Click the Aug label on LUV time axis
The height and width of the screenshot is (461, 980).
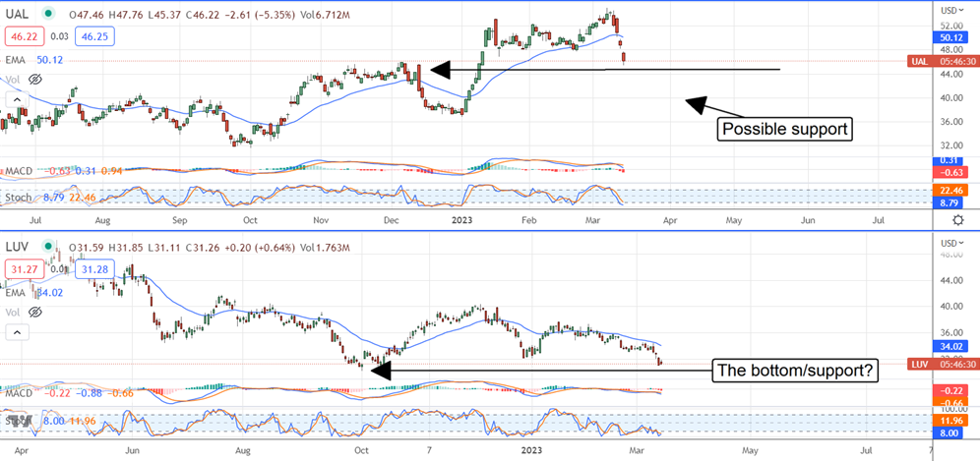click(244, 449)
